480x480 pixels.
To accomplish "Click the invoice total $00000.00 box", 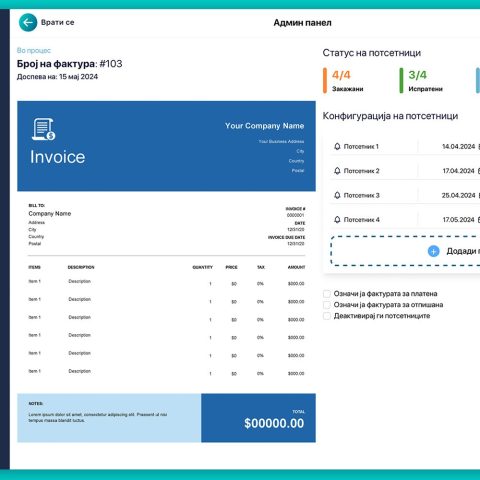I will coord(258,418).
